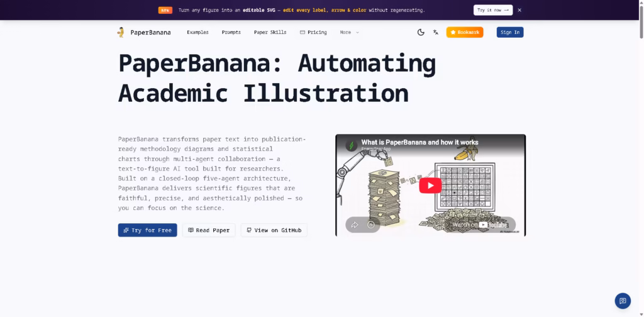Click the scrollbar down arrow

641,314
